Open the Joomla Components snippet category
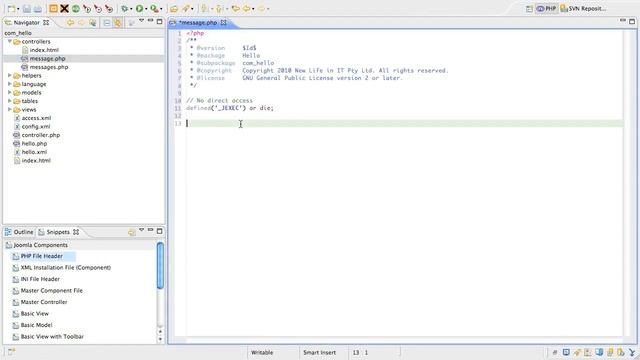This screenshot has height=360, width=640. tap(40, 245)
